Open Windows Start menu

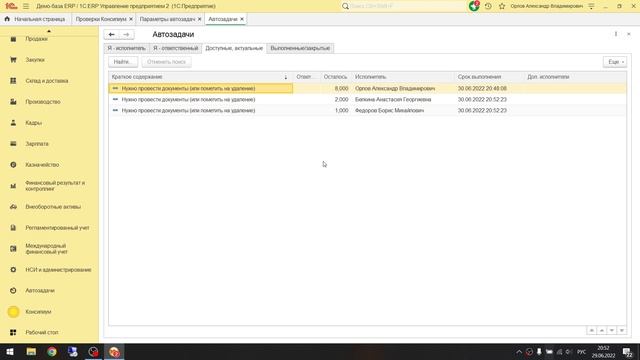point(10,352)
